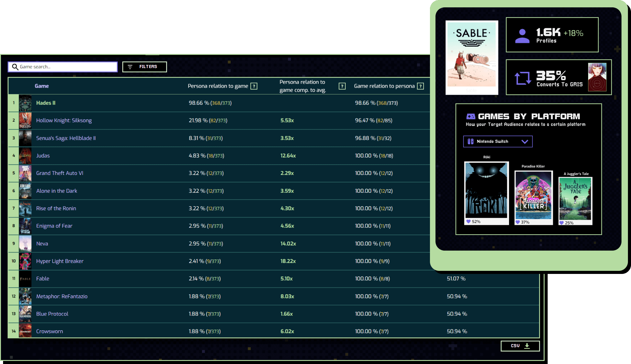The image size is (631, 364).
Task: Expand the dropdown chevron arrow in platform selector
Action: pos(525,142)
